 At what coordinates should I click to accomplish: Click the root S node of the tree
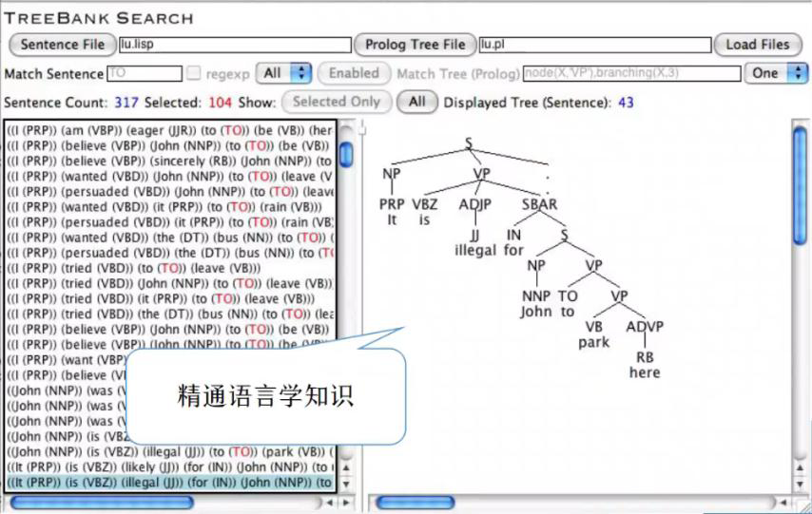(x=469, y=143)
